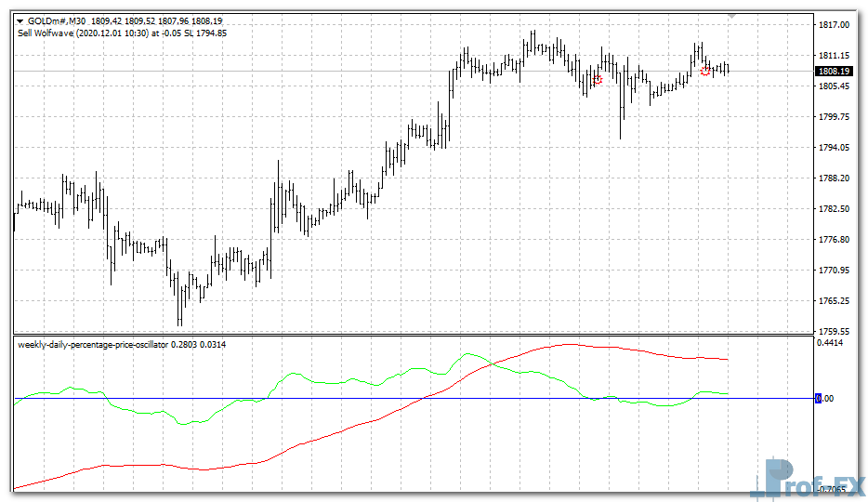This screenshot has width=868, height=502.
Task: Click the 1788.20 price scale label
Action: [834, 178]
